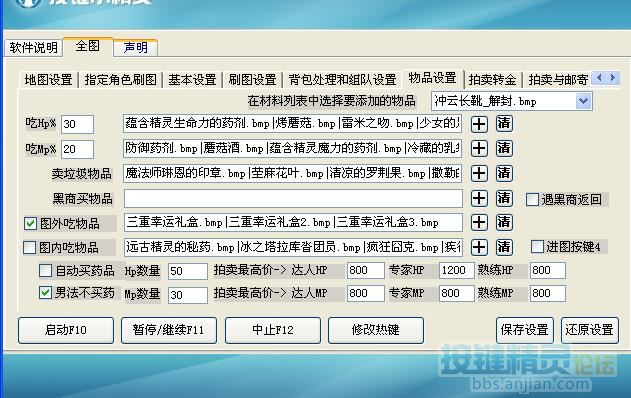Image resolution: width=631 pixels, height=398 pixels.
Task: Toggle the 遇黑商返回 checkbox
Action: point(532,199)
